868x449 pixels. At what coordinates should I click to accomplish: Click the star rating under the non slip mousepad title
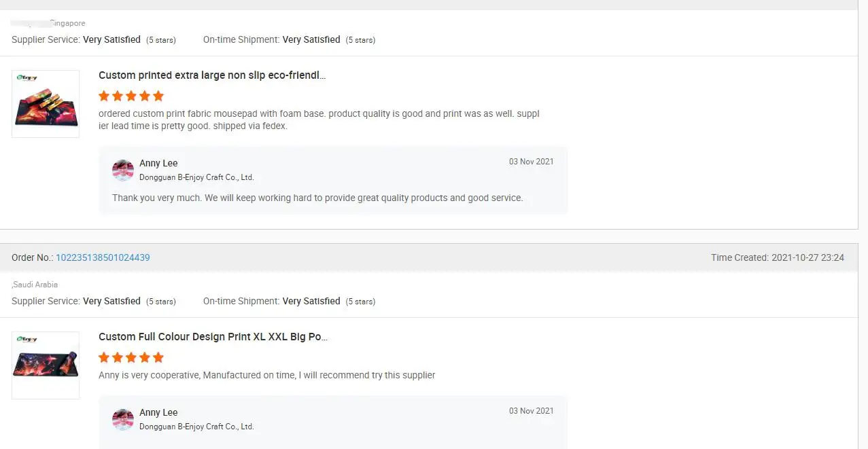point(131,96)
